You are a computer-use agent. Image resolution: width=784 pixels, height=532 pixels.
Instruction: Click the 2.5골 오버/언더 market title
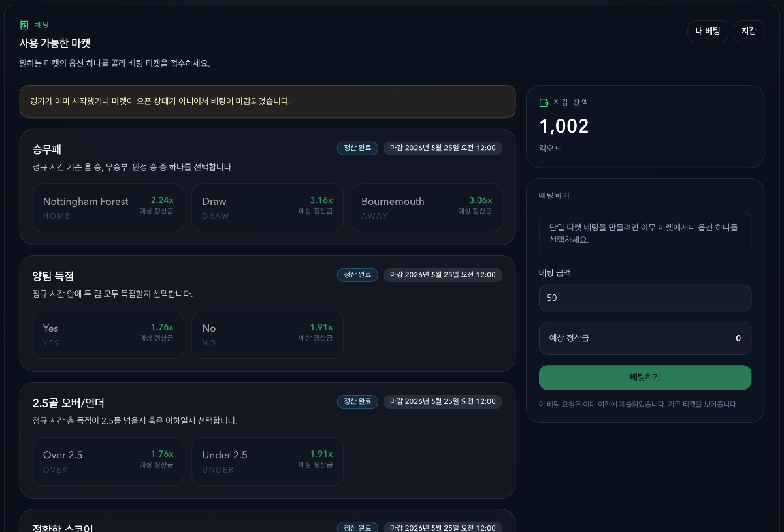(x=69, y=403)
